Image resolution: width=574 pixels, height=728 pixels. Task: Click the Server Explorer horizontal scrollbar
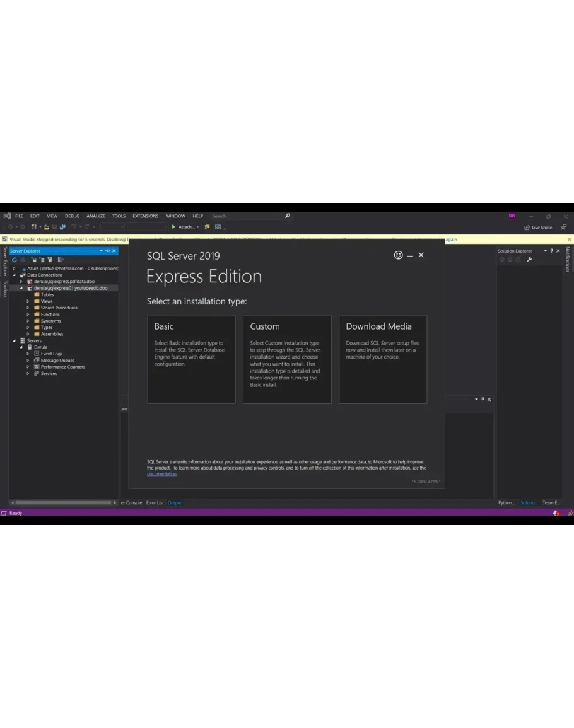[x=63, y=503]
